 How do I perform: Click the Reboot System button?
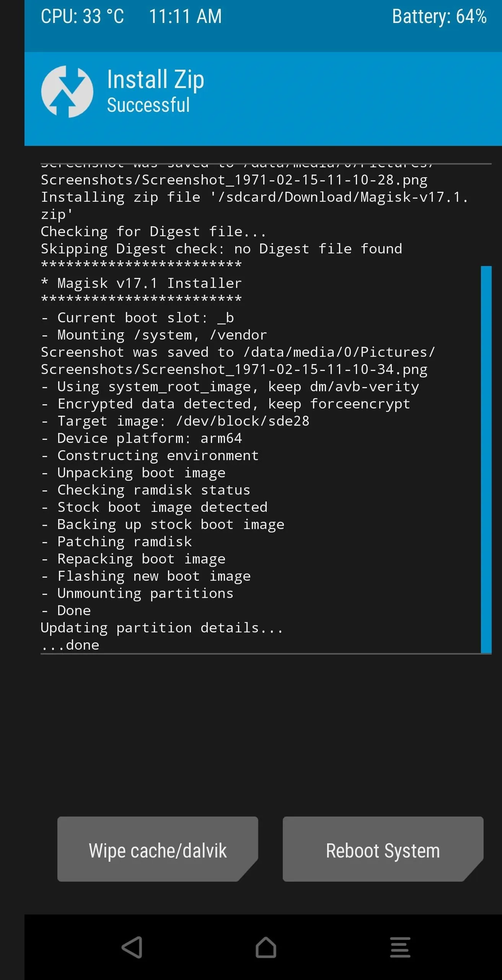[383, 849]
